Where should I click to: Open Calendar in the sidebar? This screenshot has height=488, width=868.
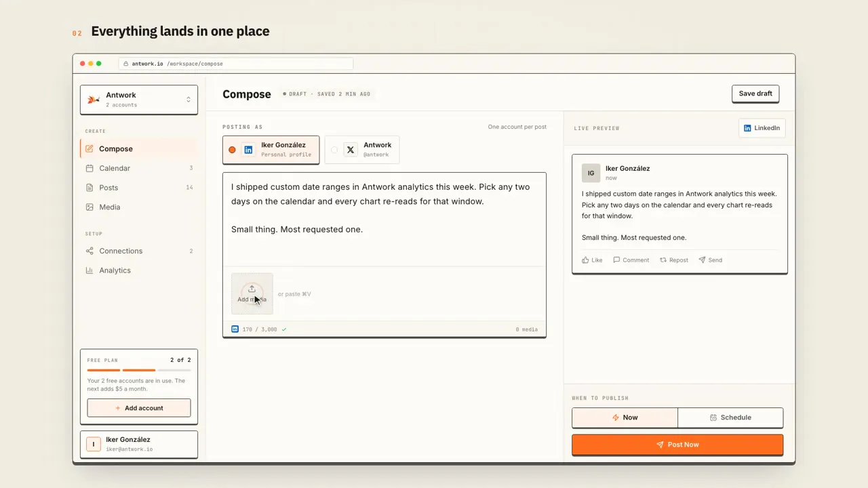pyautogui.click(x=138, y=168)
